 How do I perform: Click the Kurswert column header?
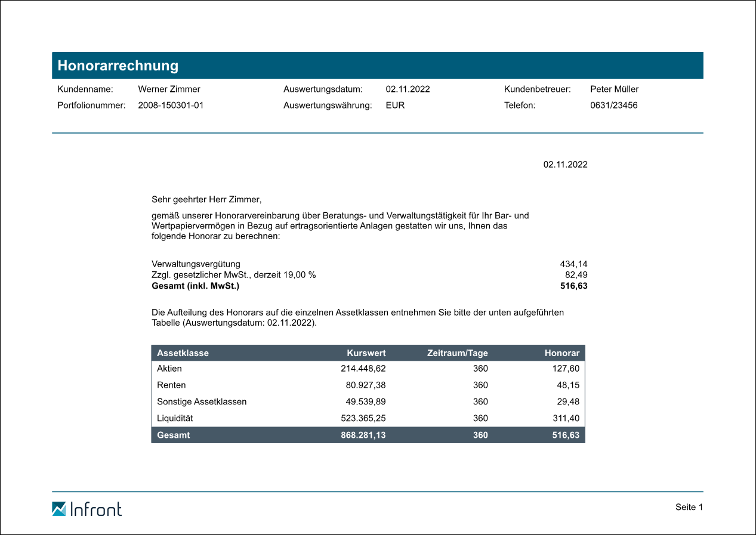(366, 353)
